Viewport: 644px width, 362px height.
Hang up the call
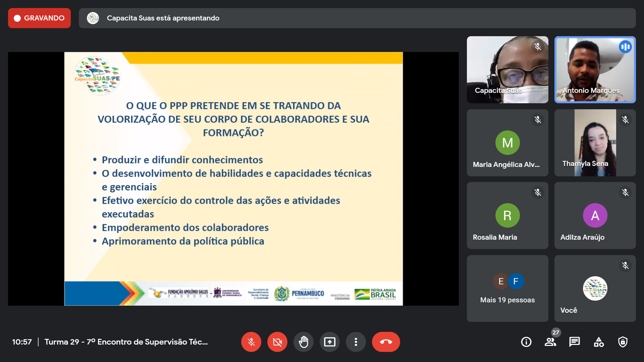click(x=386, y=342)
